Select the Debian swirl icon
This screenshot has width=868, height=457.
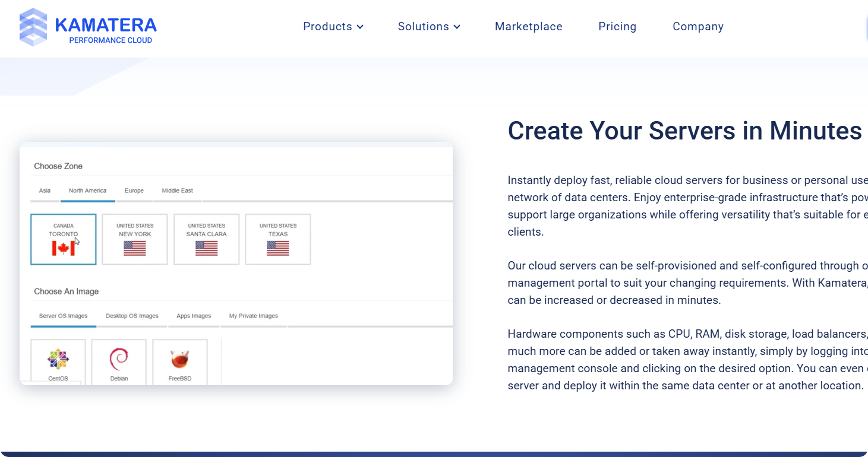119,359
